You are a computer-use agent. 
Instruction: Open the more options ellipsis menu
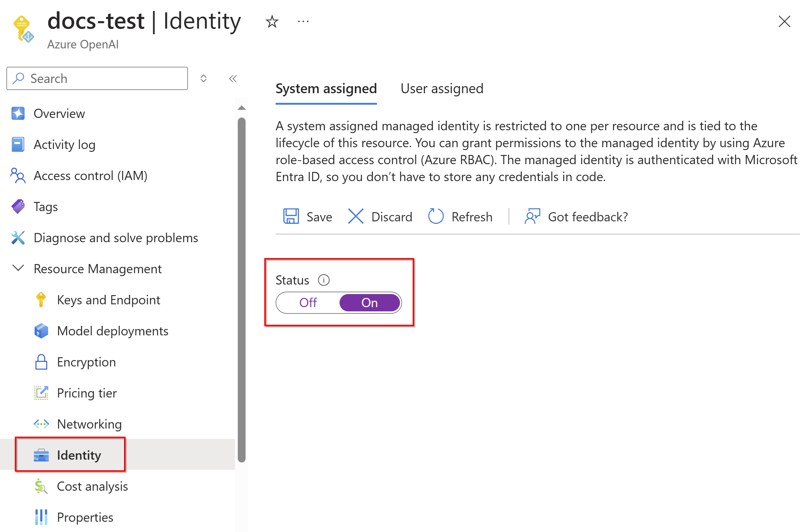[303, 22]
